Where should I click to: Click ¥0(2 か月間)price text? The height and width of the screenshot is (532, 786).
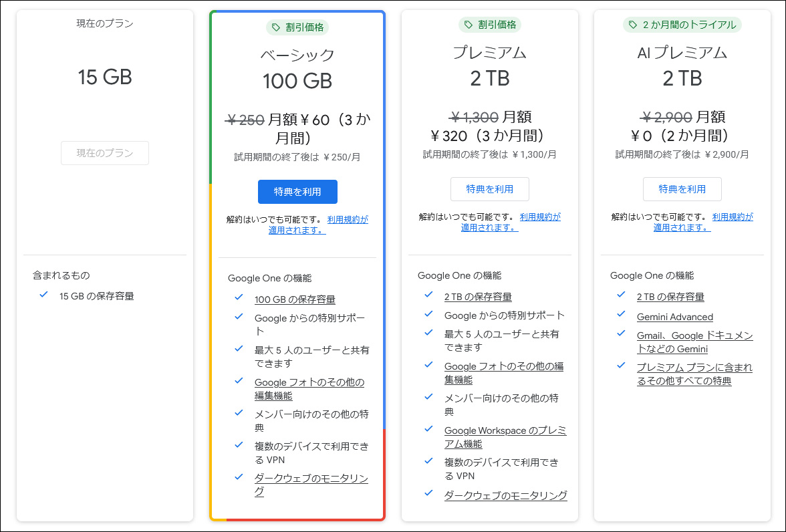[682, 136]
